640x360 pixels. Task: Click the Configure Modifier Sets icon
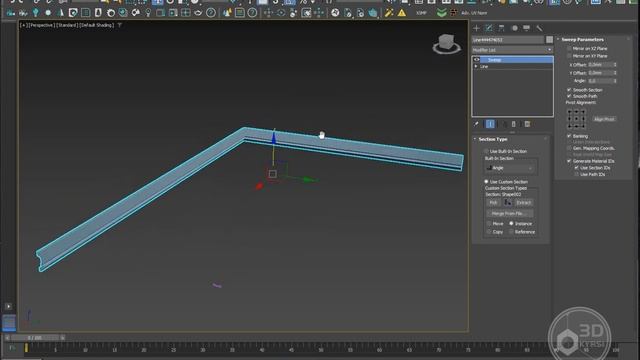[x=527, y=124]
